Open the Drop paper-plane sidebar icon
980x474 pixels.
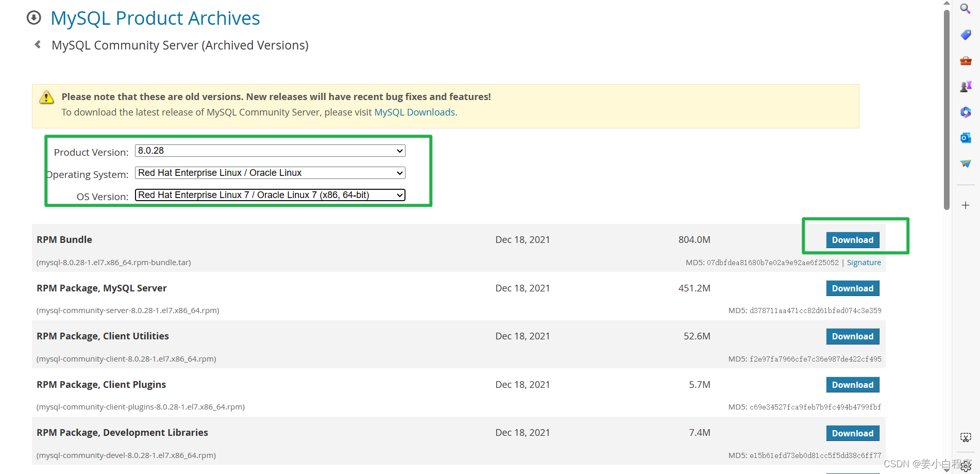point(966,164)
